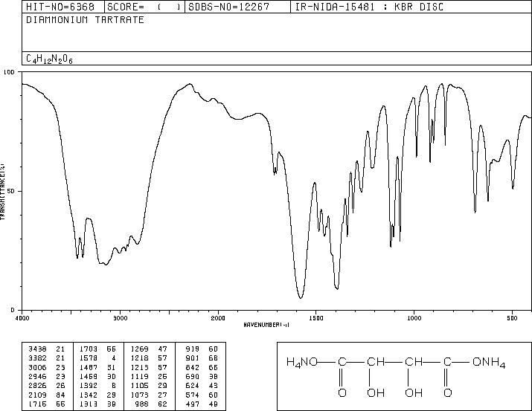Click peak 919 in the last column
The width and height of the screenshot is (532, 411).
pos(193,349)
